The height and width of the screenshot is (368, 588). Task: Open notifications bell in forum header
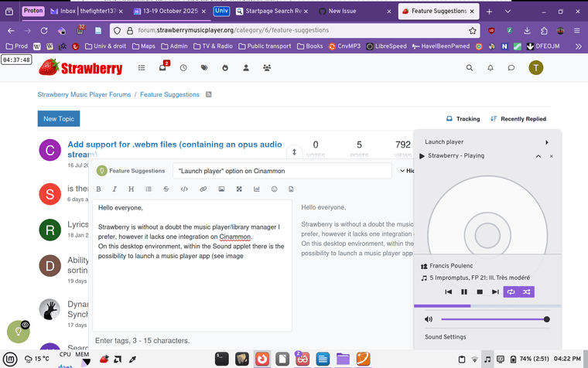coord(491,68)
